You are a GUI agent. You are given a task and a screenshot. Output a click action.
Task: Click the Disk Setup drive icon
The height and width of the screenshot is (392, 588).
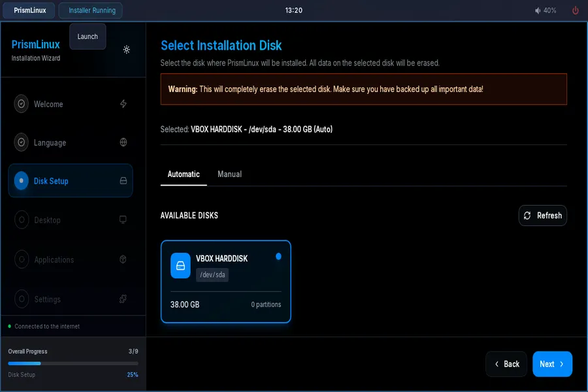pos(123,180)
